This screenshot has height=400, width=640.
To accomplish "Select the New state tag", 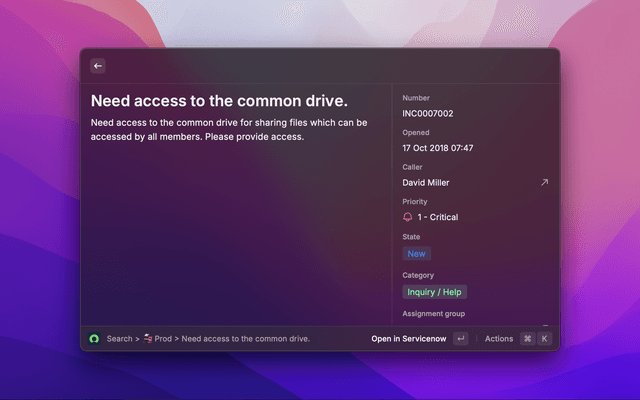I will (416, 254).
